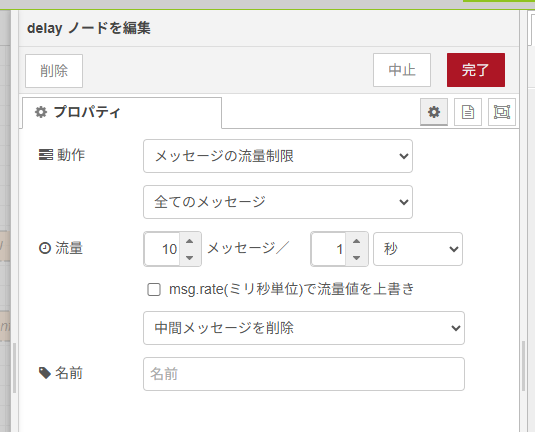Enable msg.rate override checkbox
Image resolution: width=535 pixels, height=432 pixels.
pyautogui.click(x=154, y=289)
